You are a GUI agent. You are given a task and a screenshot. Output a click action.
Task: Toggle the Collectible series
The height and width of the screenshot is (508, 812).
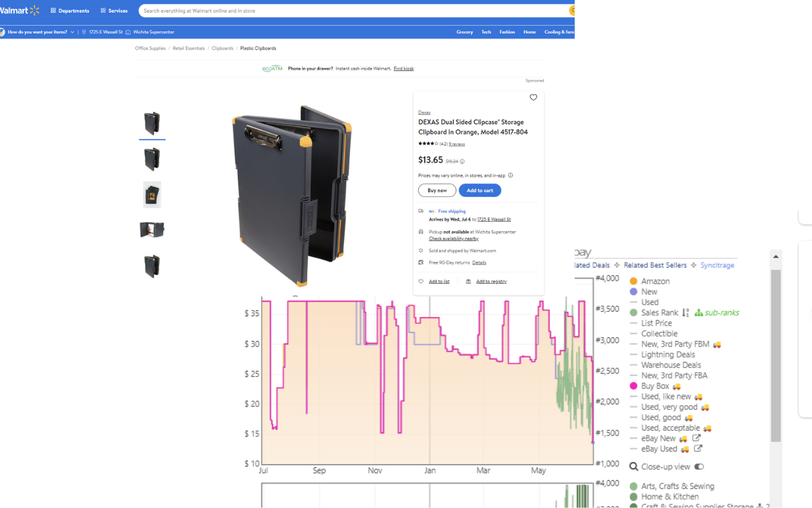point(653,333)
